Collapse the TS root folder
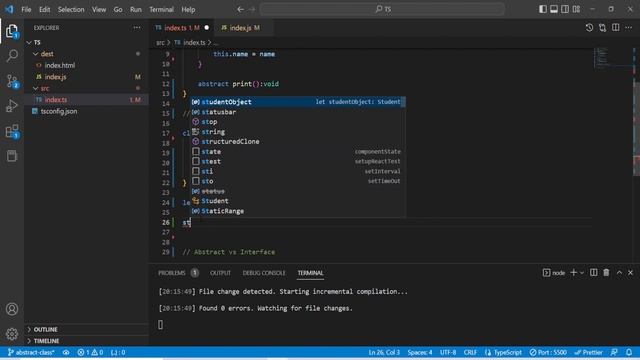 (87, 42)
